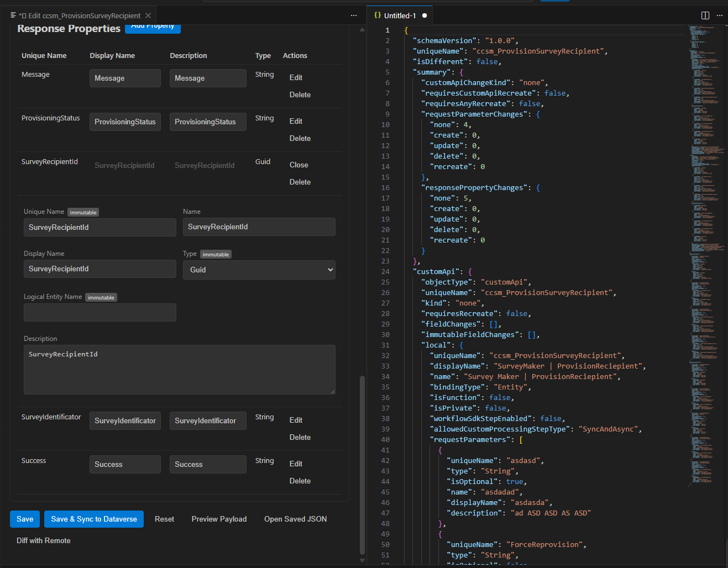This screenshot has width=728, height=568.
Task: Delete the SurveyRecipientId property
Action: (300, 182)
